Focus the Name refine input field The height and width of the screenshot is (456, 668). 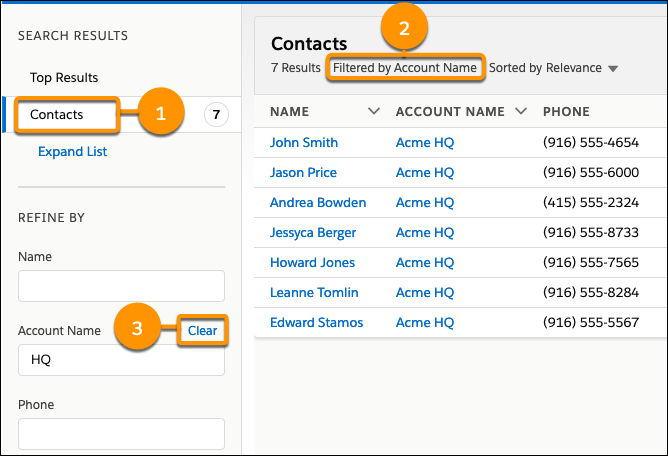click(x=121, y=286)
